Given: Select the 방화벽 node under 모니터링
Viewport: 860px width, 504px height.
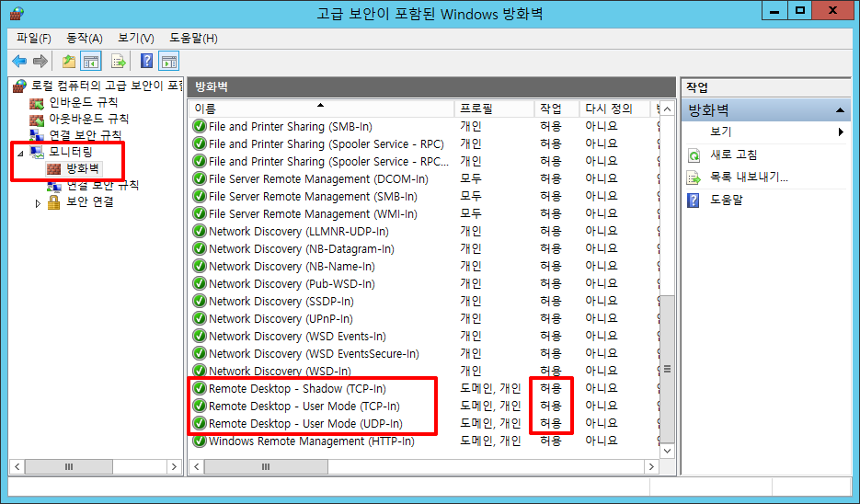Looking at the screenshot, I should click(x=83, y=168).
